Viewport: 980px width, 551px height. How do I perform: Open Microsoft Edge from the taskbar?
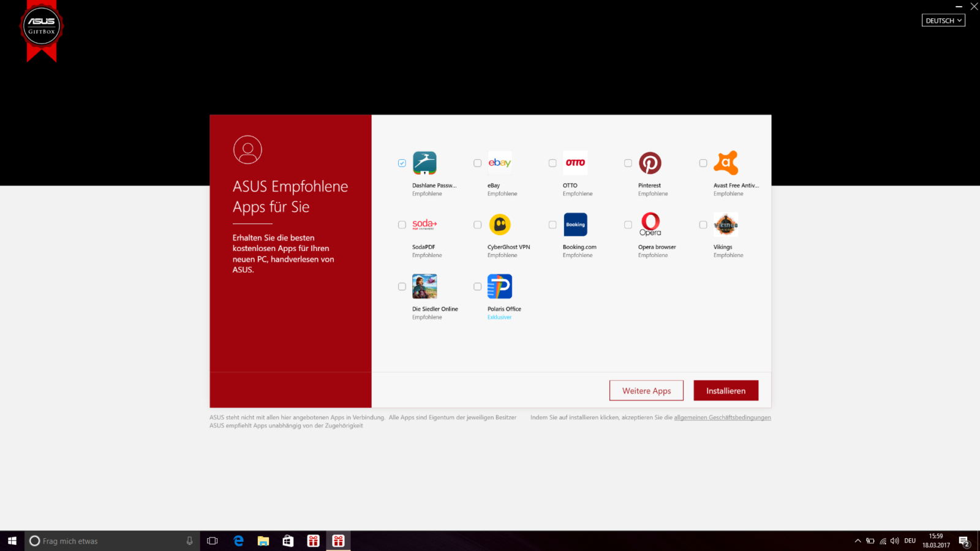tap(238, 541)
